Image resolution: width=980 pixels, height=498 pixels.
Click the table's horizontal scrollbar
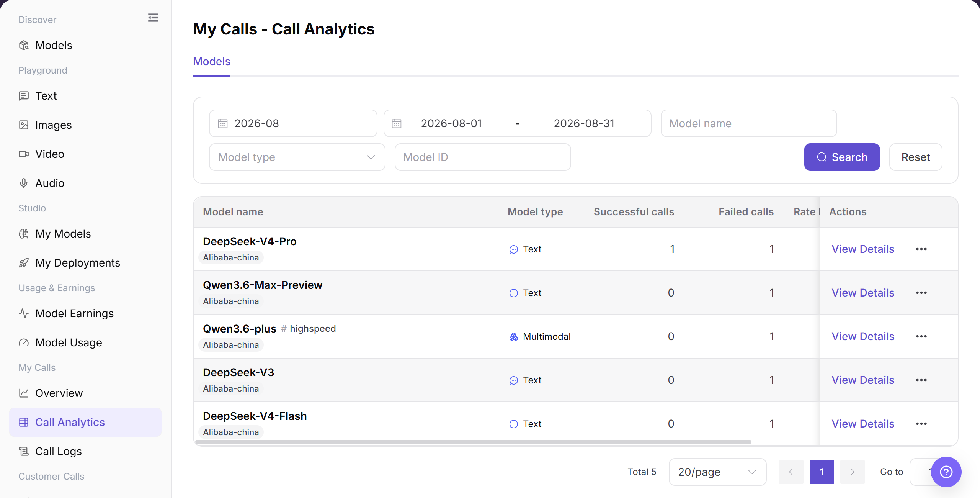pos(473,442)
